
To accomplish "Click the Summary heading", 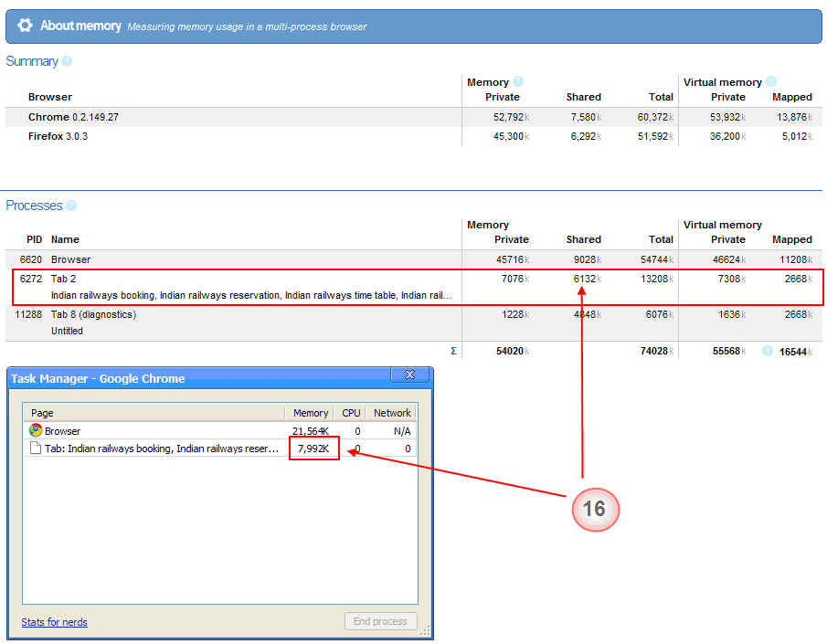I will 32,61.
